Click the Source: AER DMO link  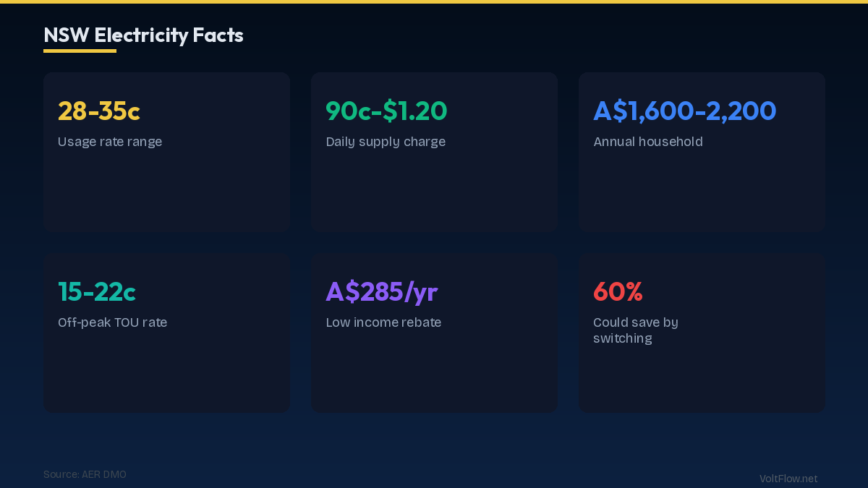(85, 475)
